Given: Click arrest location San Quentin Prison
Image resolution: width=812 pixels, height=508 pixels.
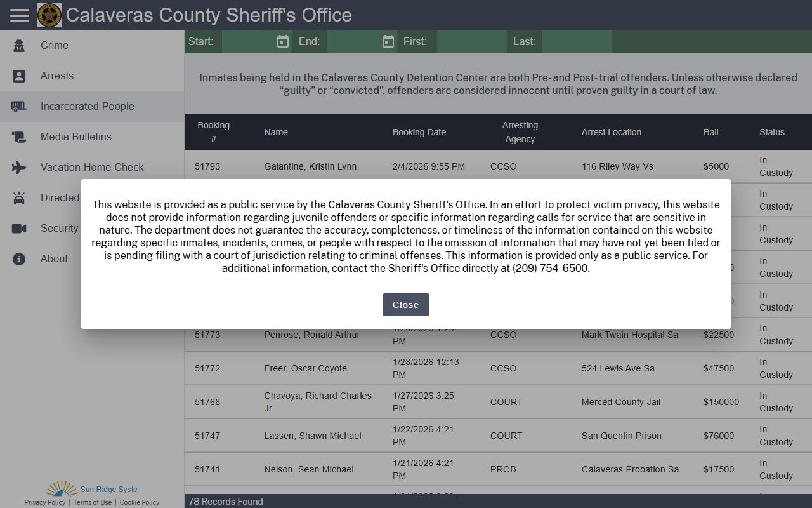Looking at the screenshot, I should click(x=622, y=436).
